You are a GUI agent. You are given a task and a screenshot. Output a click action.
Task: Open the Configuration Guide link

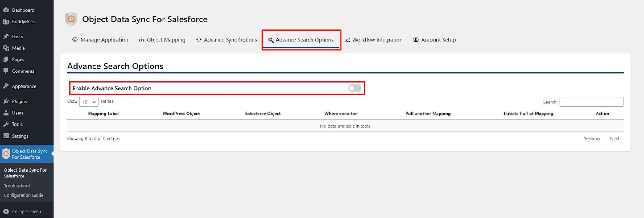pos(24,195)
